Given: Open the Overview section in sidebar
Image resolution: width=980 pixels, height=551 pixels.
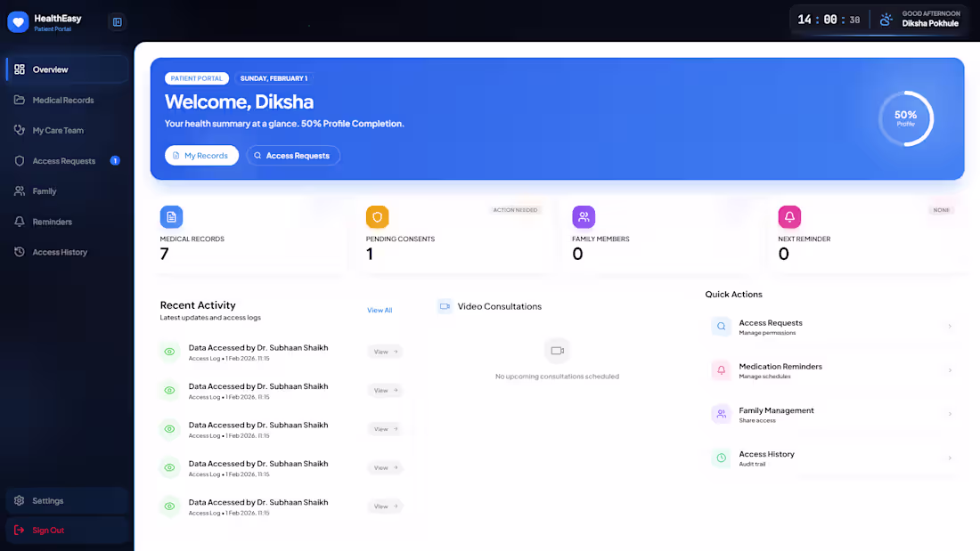Looking at the screenshot, I should pos(68,69).
